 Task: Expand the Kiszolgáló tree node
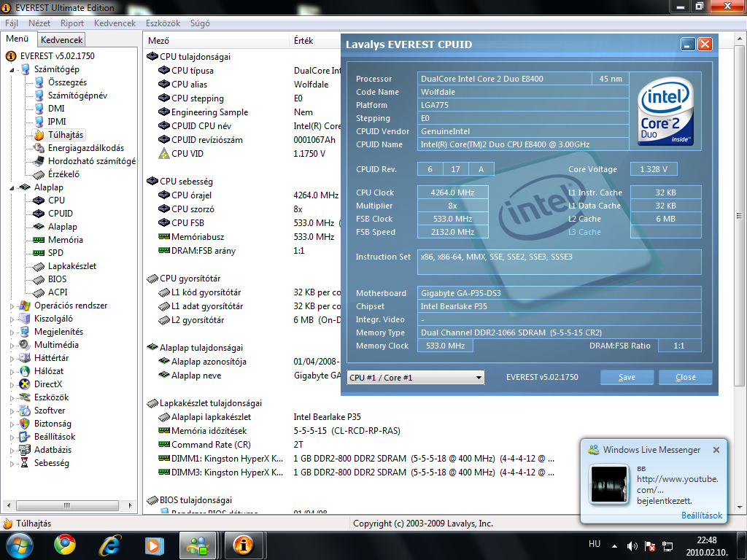pos(12,319)
